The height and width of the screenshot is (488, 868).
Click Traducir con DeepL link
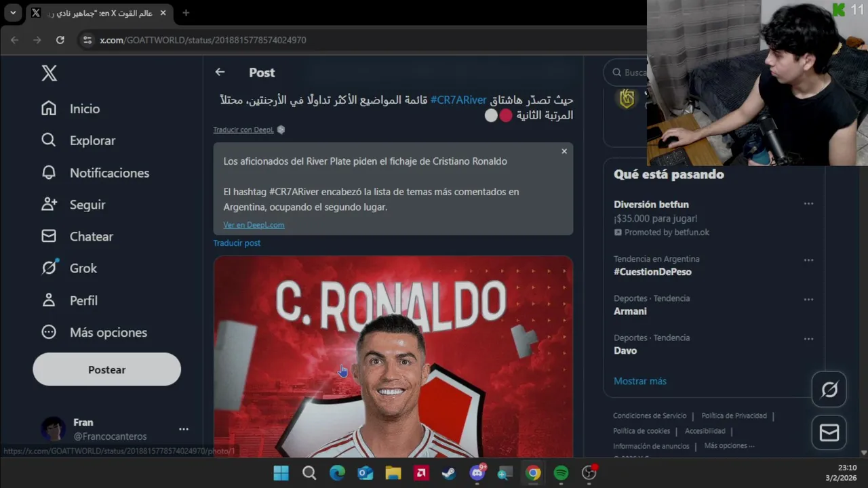(243, 130)
